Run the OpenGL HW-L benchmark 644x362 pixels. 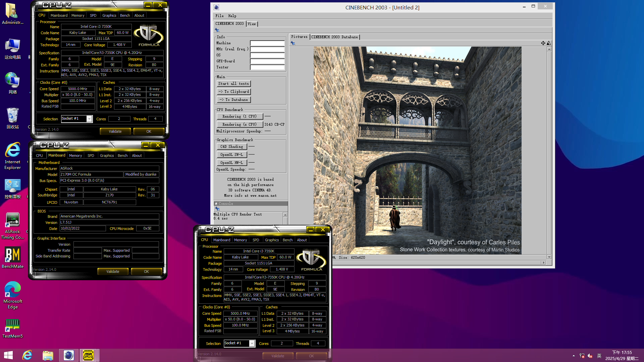232,163
